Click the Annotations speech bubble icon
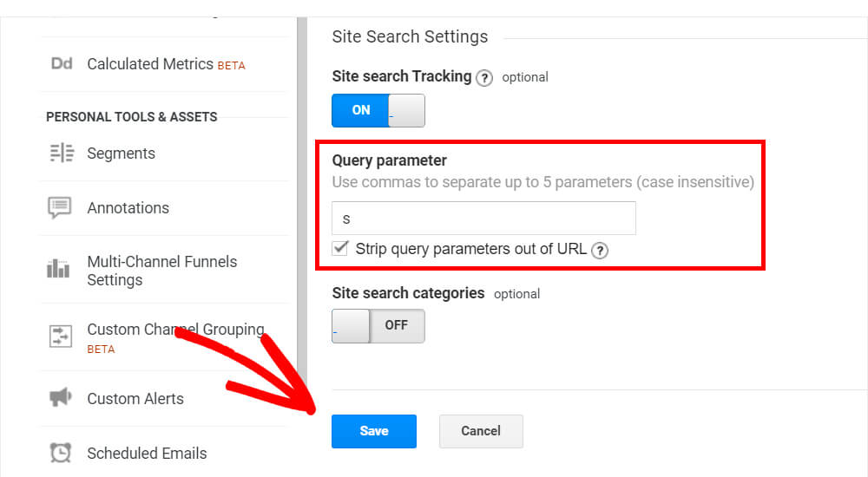Image resolution: width=868 pixels, height=477 pixels. click(x=60, y=208)
